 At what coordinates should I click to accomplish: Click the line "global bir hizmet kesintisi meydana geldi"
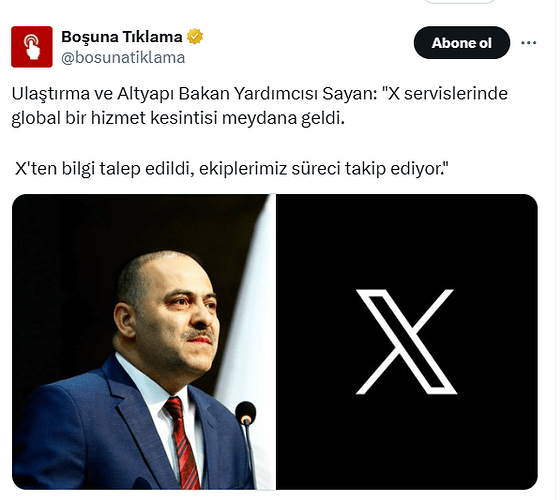click(x=178, y=118)
